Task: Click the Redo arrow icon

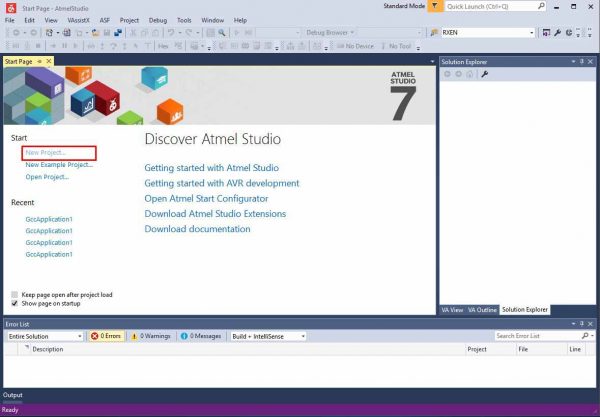Action: tap(189, 33)
